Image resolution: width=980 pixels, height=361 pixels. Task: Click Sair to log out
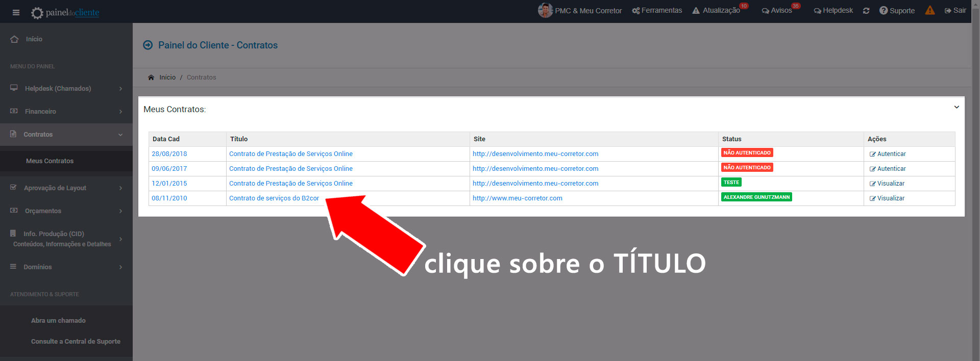coord(955,11)
